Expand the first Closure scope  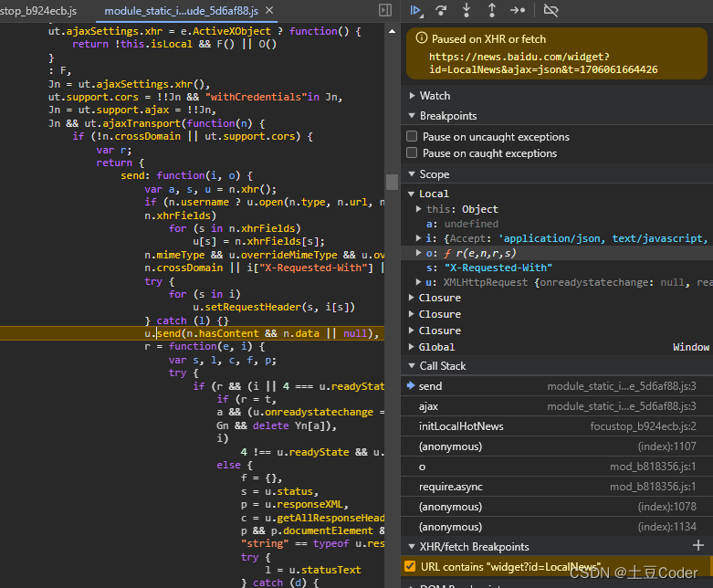pos(411,298)
